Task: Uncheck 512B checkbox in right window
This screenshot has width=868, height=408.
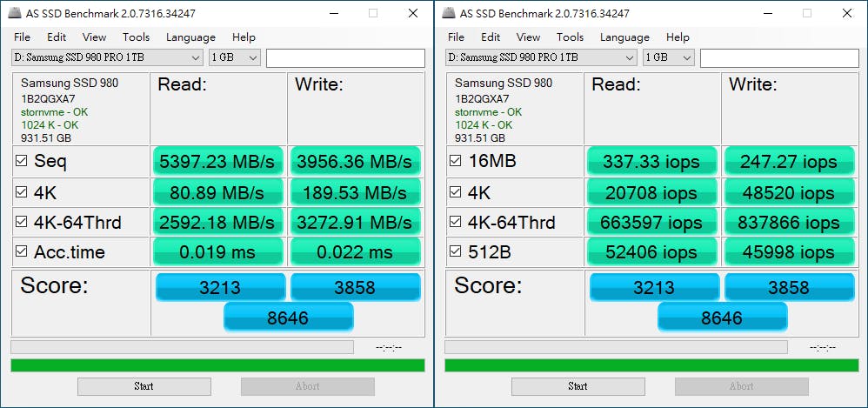Action: (455, 251)
